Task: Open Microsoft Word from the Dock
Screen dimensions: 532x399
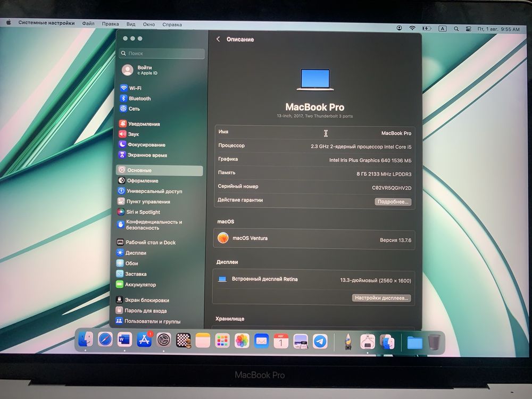Action: (124, 339)
